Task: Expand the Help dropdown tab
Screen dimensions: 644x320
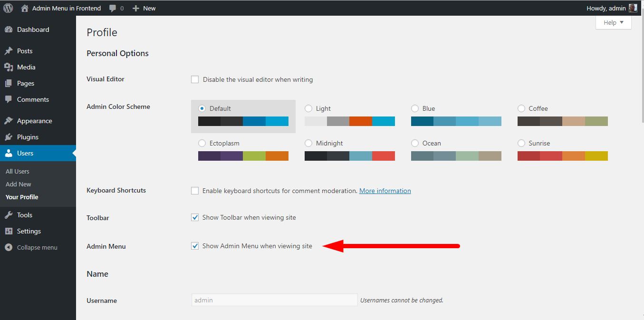Action: pos(614,22)
